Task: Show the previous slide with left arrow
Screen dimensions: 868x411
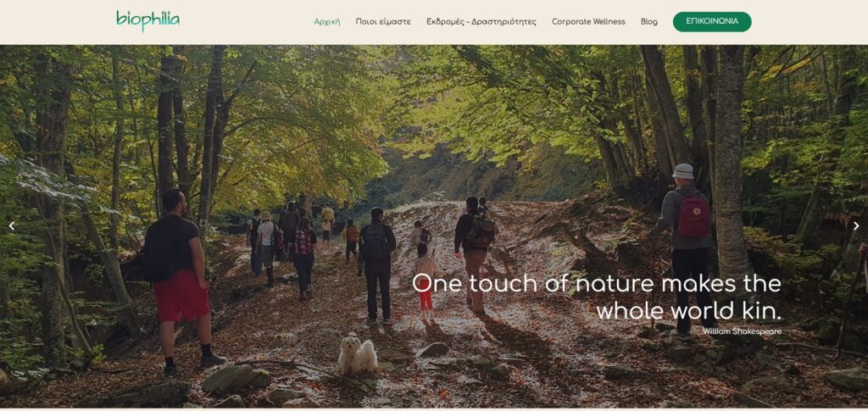Action: pos(11,225)
